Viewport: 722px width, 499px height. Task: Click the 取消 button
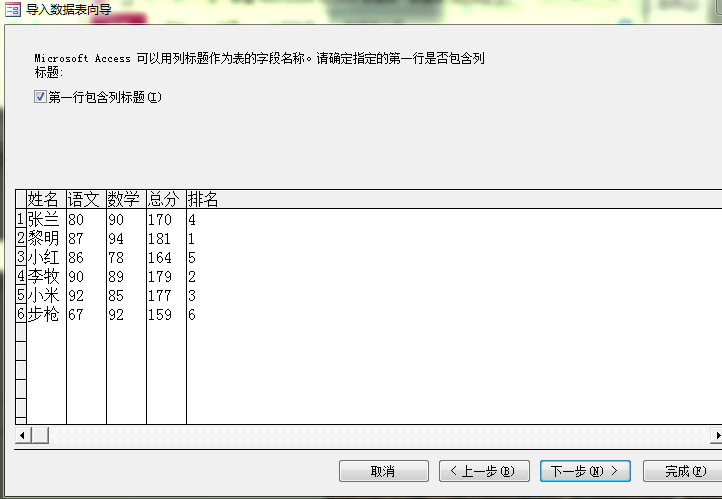pyautogui.click(x=384, y=471)
